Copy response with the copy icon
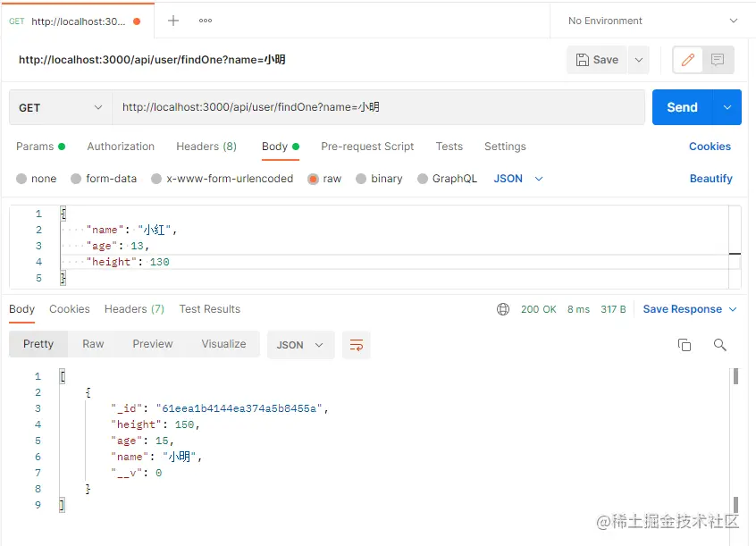The image size is (756, 546). click(x=685, y=345)
